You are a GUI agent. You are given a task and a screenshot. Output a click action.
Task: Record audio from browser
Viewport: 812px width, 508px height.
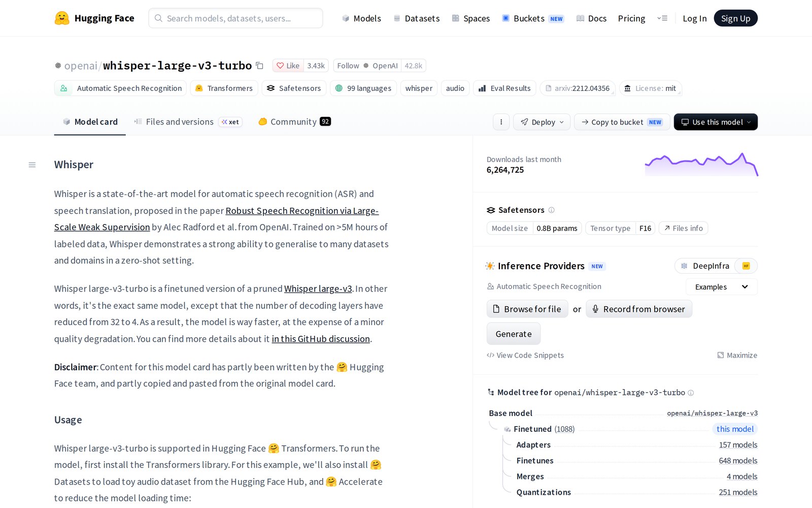click(639, 309)
